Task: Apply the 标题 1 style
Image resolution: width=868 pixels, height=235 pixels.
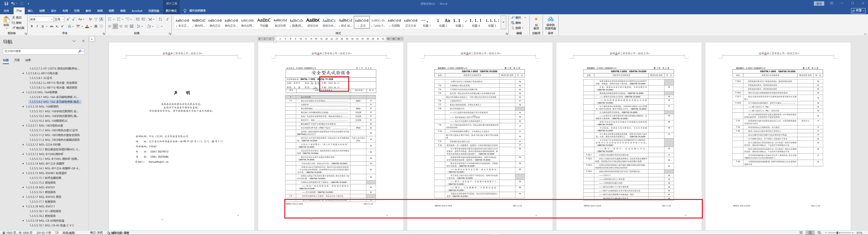Action: point(427,23)
